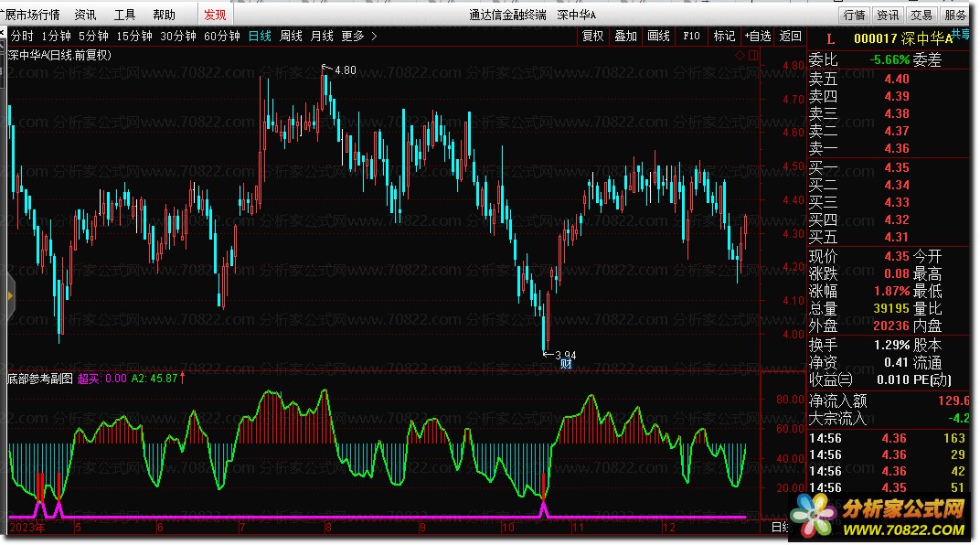Click the 3.94 low price label

point(566,355)
